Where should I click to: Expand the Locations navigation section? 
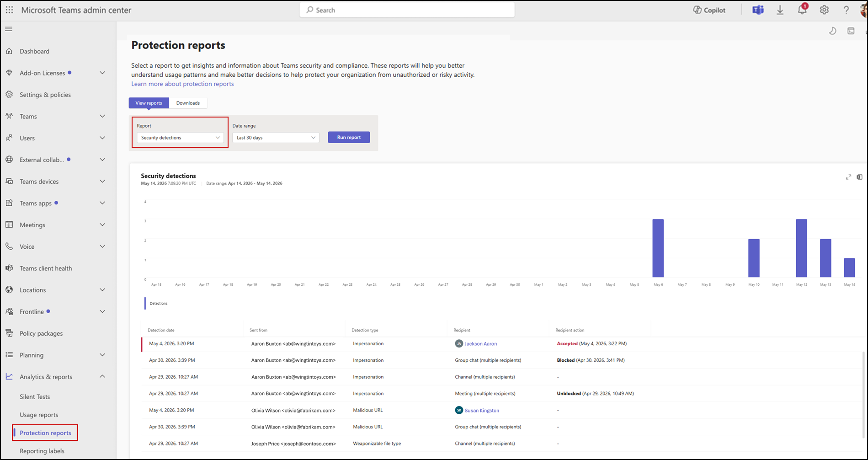pos(102,289)
